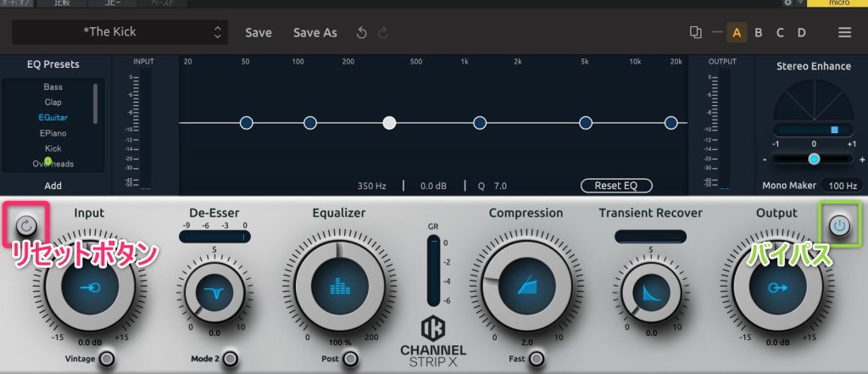Toggle the Mode 2 De-Esser switch

pos(229,360)
